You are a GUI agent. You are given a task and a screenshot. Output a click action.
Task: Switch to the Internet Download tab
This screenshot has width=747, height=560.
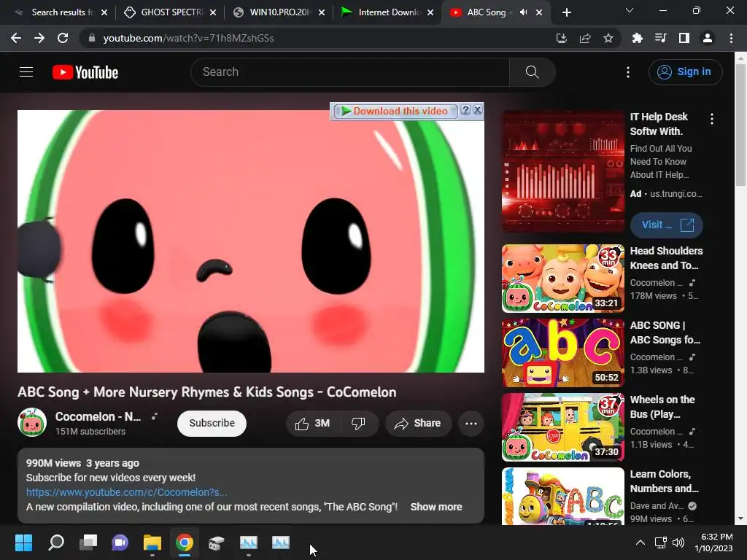[x=388, y=12]
